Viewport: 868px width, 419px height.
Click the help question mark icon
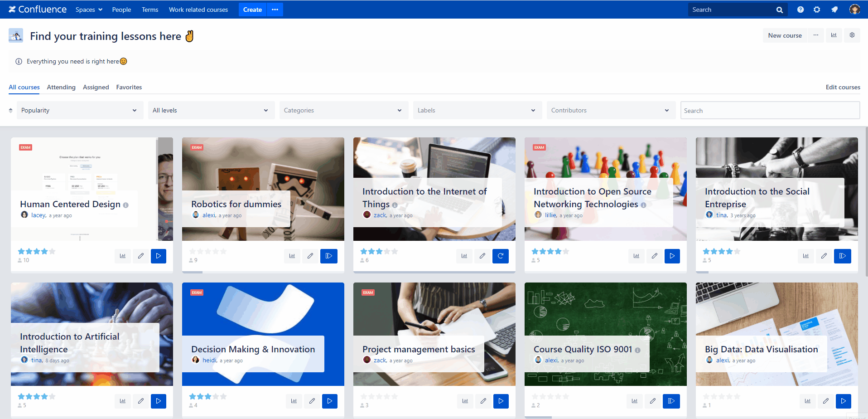pyautogui.click(x=800, y=10)
